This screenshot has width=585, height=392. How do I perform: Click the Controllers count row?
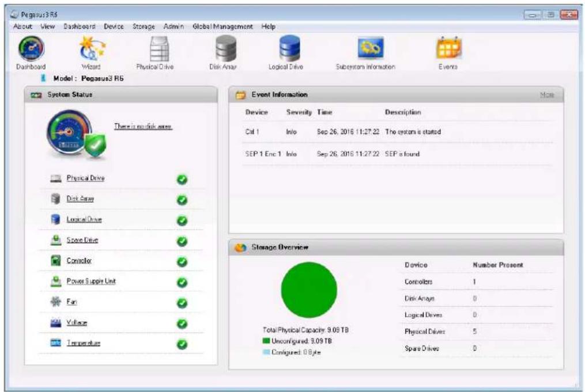477,281
